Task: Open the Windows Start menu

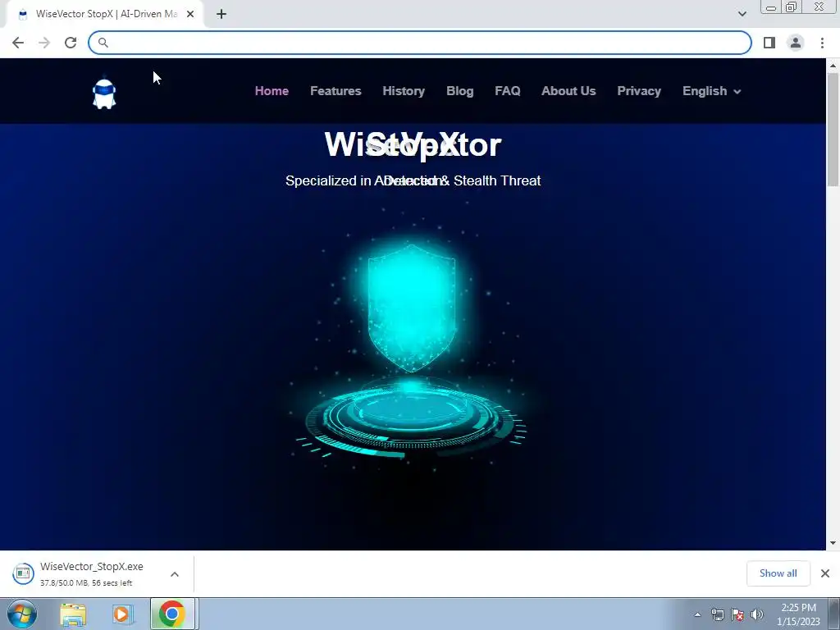Action: point(22,614)
